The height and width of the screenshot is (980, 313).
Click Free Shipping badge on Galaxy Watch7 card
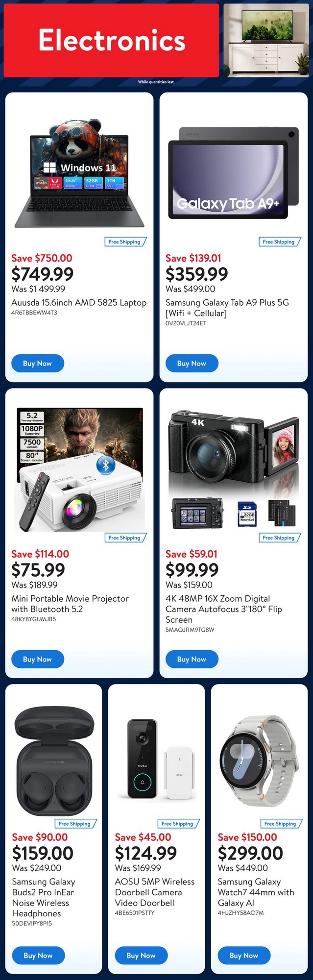click(x=281, y=824)
